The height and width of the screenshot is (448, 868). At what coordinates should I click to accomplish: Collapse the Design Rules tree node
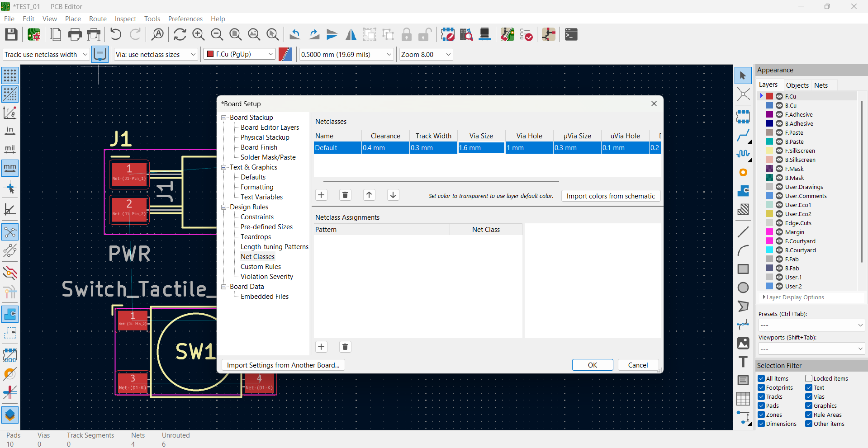[224, 207]
